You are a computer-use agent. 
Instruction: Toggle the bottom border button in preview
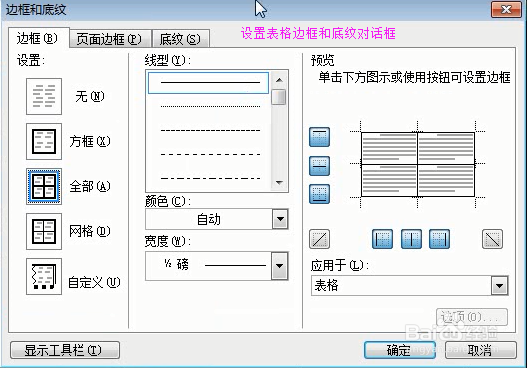pos(319,194)
